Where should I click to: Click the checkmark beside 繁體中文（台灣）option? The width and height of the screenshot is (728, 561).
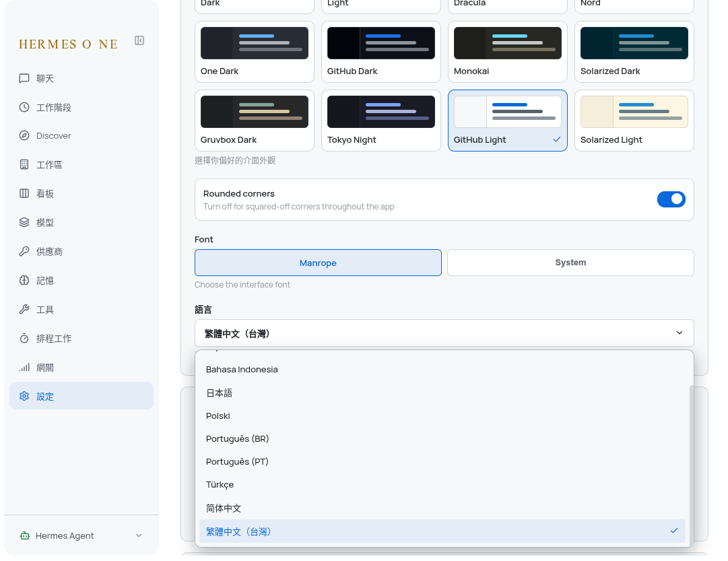(x=674, y=531)
